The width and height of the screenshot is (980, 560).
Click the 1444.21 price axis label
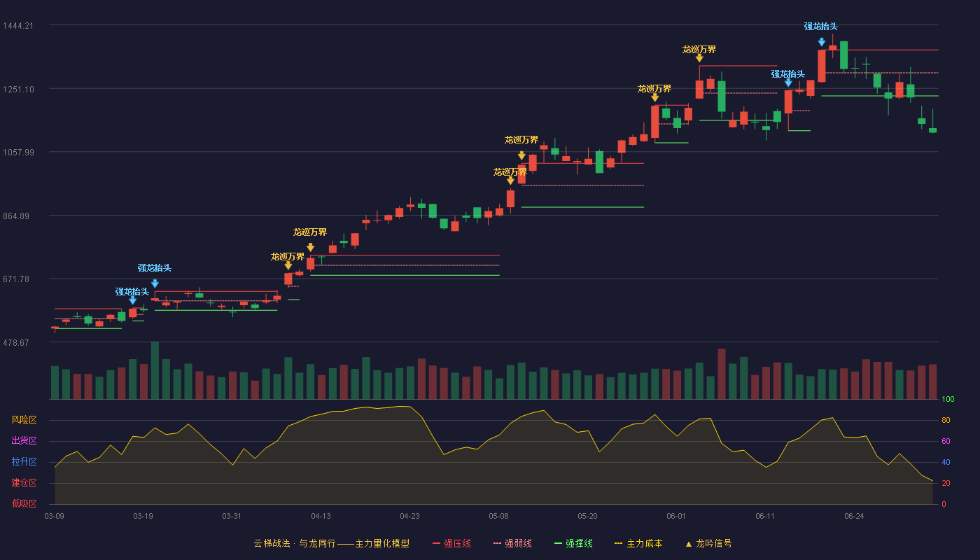point(17,26)
